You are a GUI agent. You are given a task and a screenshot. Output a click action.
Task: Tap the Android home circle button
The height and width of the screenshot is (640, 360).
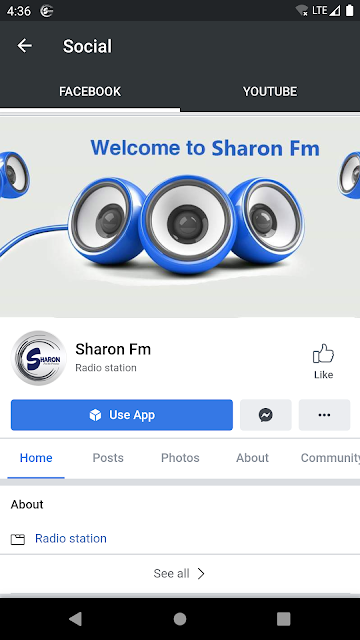(x=180, y=619)
